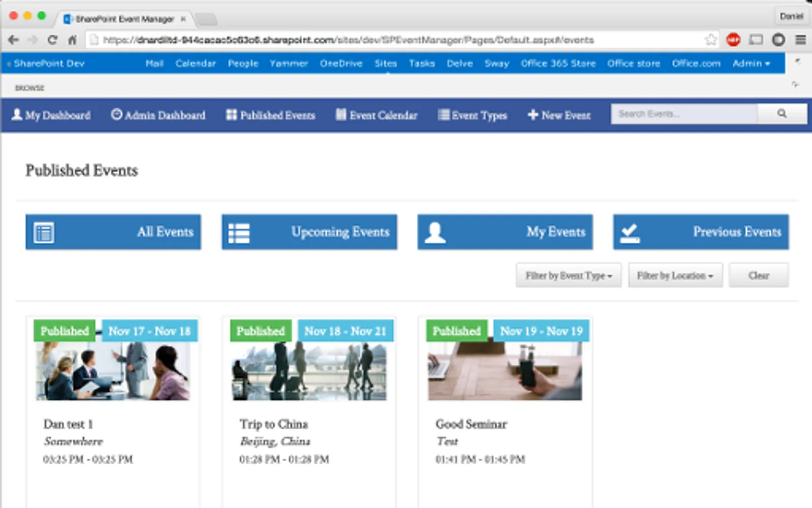Screen dimensions: 812x508
Task: Click the Trip to China event title
Action: [274, 424]
